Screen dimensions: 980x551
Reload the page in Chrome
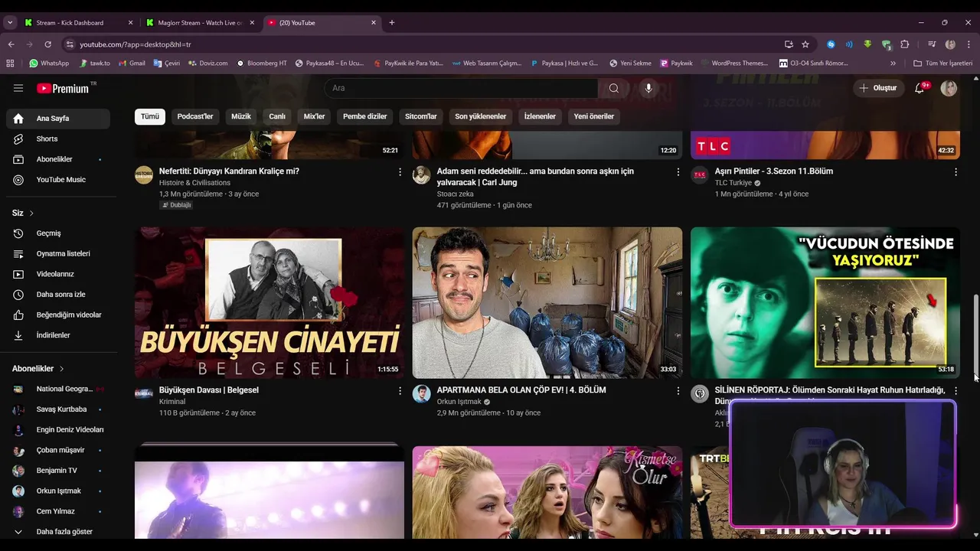click(x=47, y=44)
